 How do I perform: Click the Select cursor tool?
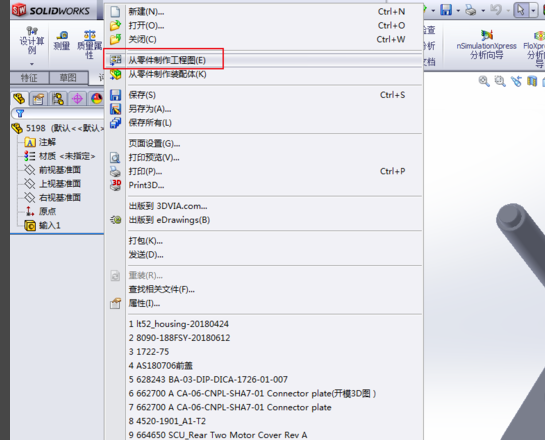521,10
